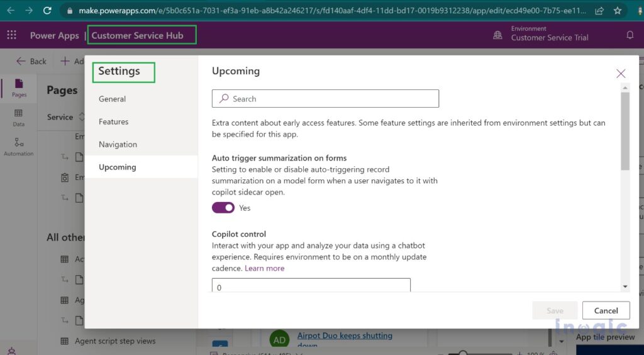The image size is (644, 355).
Task: Select the General settings tab
Action: coord(142,99)
